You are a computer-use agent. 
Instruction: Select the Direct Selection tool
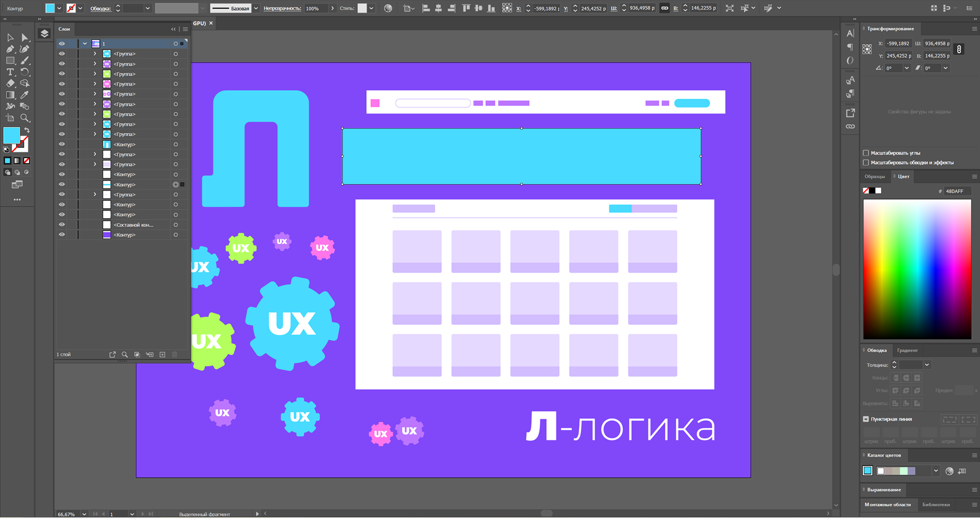[25, 38]
